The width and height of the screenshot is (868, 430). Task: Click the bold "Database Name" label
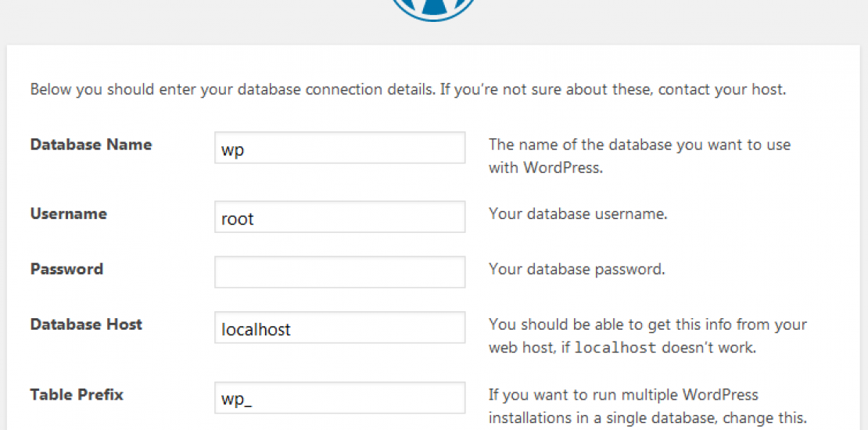tap(91, 145)
